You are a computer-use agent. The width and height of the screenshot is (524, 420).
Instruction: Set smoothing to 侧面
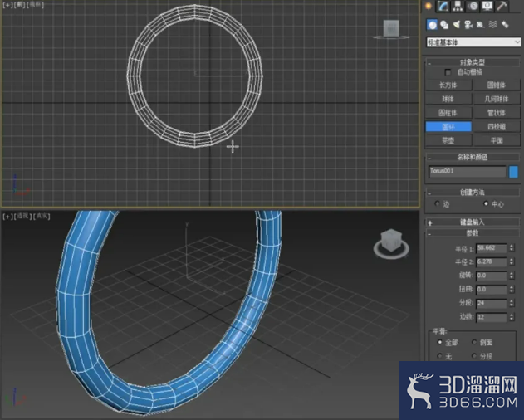(474, 342)
